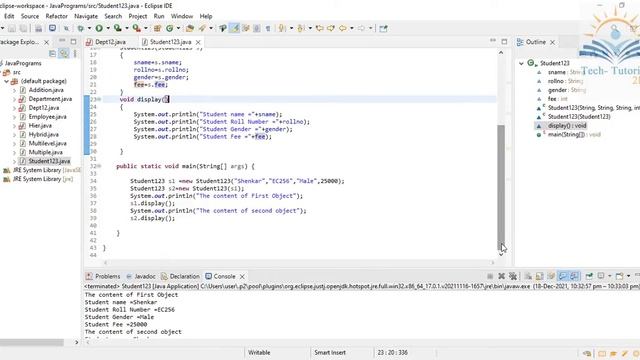Click the Coverage launch icon
The height and width of the screenshot is (360, 640).
pyautogui.click(x=118, y=28)
